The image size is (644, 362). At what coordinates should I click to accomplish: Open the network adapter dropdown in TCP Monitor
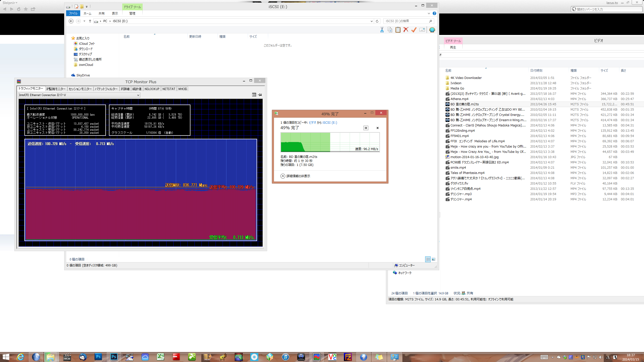tap(138, 95)
